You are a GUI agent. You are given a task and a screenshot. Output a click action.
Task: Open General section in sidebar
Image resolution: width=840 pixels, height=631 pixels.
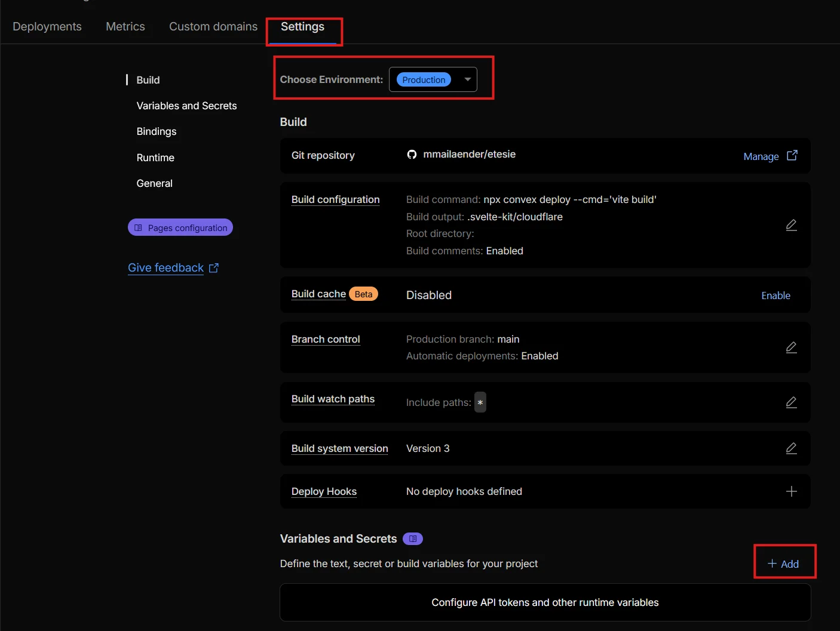click(x=154, y=183)
